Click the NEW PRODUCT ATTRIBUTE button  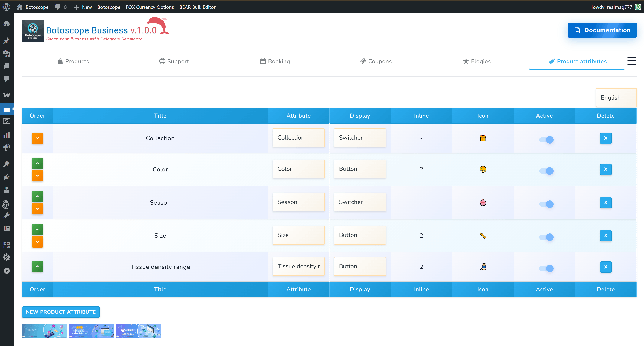[x=60, y=312]
